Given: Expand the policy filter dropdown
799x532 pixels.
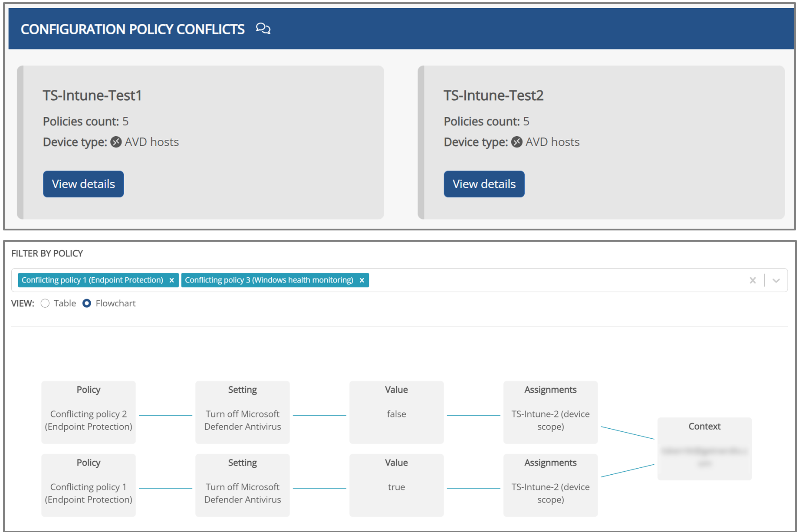Looking at the screenshot, I should coord(776,280).
